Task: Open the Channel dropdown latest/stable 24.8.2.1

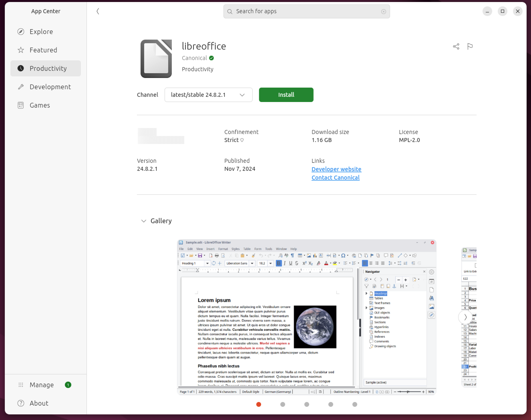Action: click(208, 95)
